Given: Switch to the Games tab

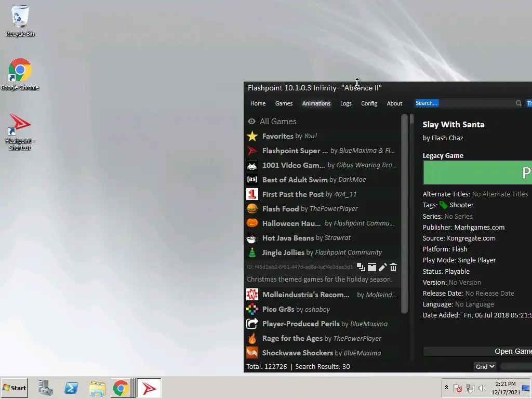Looking at the screenshot, I should coord(284,103).
